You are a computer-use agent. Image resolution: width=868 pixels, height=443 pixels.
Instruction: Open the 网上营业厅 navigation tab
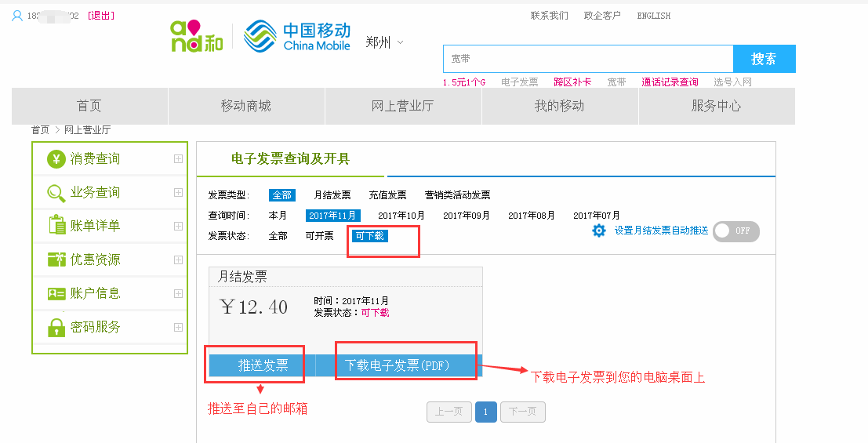(403, 106)
